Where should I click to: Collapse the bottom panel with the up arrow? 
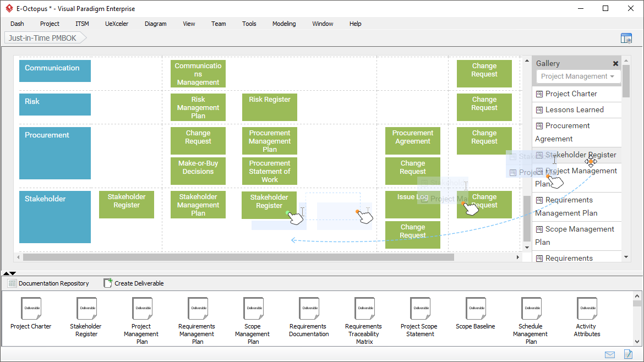(x=6, y=273)
